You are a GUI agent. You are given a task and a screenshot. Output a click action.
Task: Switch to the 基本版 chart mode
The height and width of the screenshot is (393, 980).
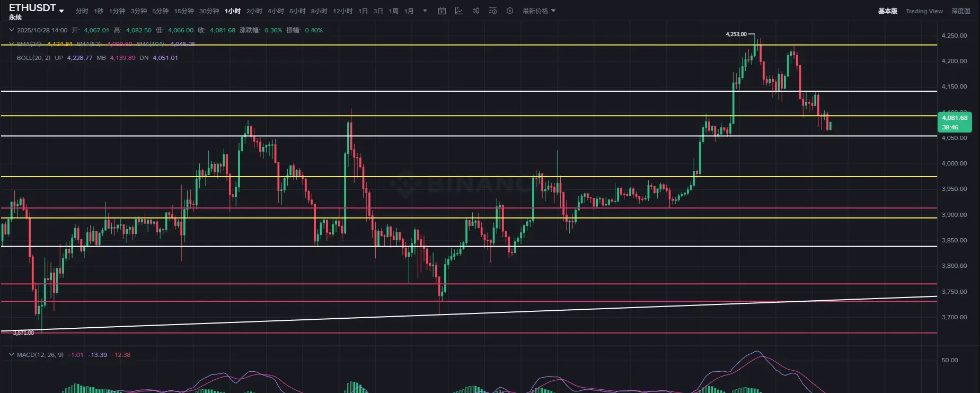click(x=888, y=11)
